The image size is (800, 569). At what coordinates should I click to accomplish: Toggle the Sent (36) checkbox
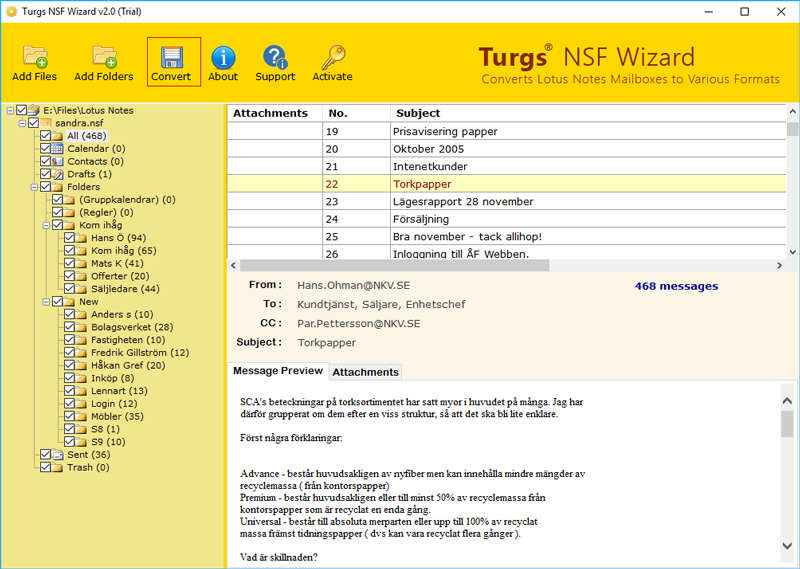45,454
